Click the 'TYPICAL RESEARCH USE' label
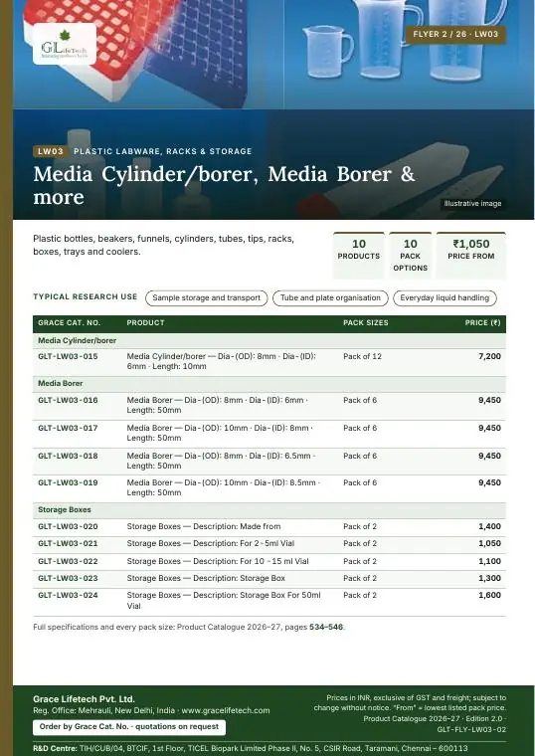This screenshot has width=535, height=756. tap(86, 297)
